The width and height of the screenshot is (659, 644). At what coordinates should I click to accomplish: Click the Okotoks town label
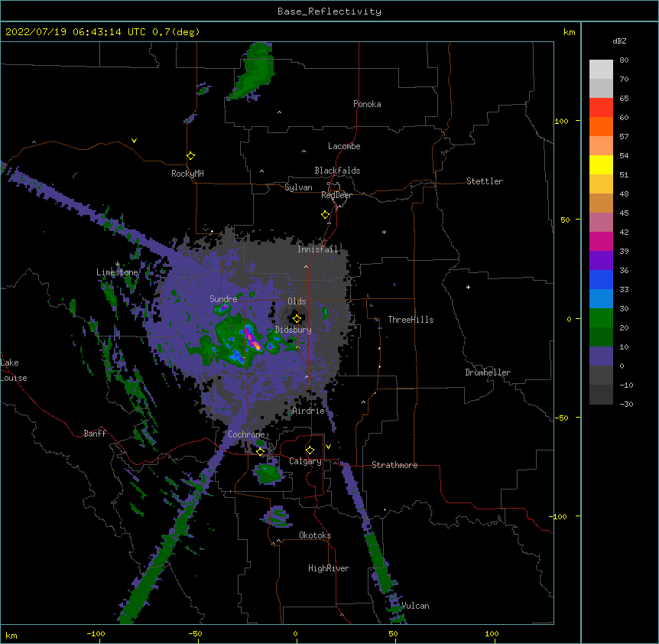(x=315, y=535)
